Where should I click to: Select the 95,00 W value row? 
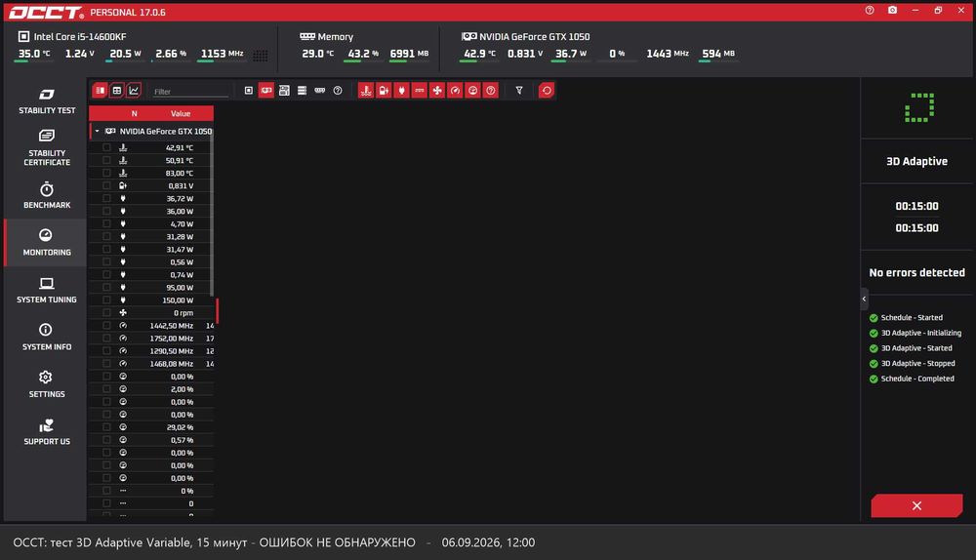point(152,288)
